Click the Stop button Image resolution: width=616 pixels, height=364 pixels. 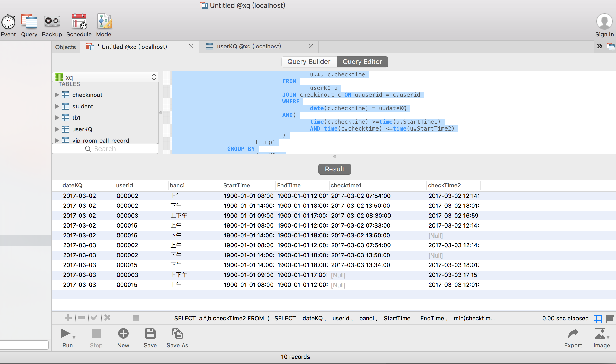(96, 333)
